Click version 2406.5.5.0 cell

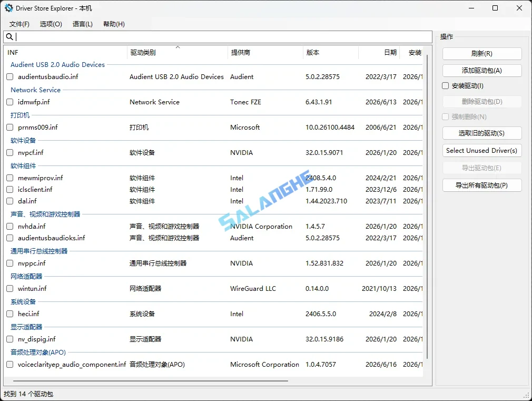coord(321,314)
